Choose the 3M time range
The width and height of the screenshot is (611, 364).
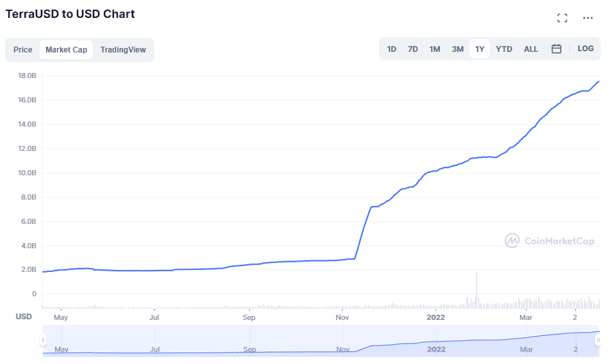457,49
